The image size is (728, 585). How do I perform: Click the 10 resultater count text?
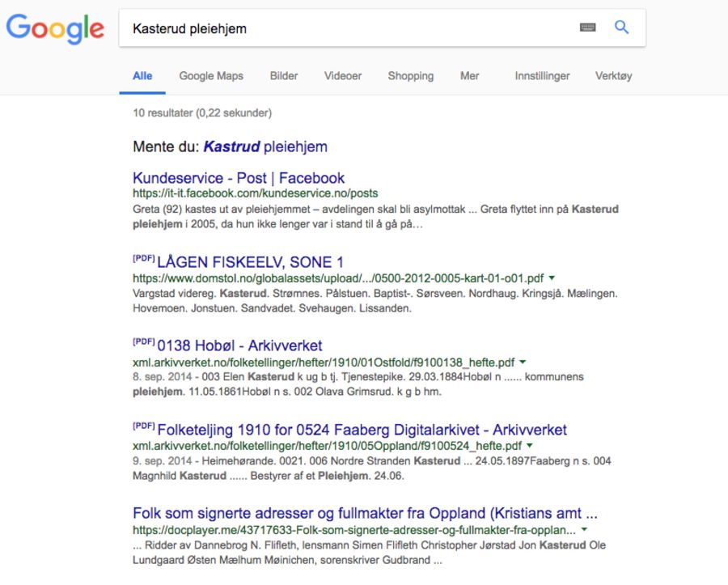point(202,112)
